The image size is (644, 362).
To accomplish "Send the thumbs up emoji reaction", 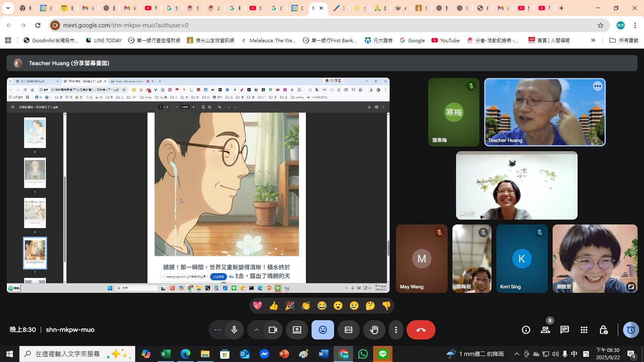I will point(274,306).
